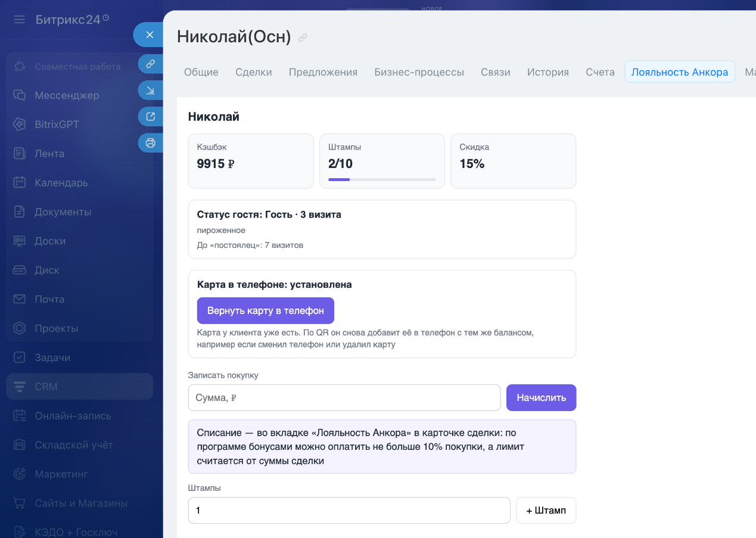Viewport: 756px width, 538px height.
Task: Click the Совместная работа sidebar icon
Action: (x=20, y=67)
